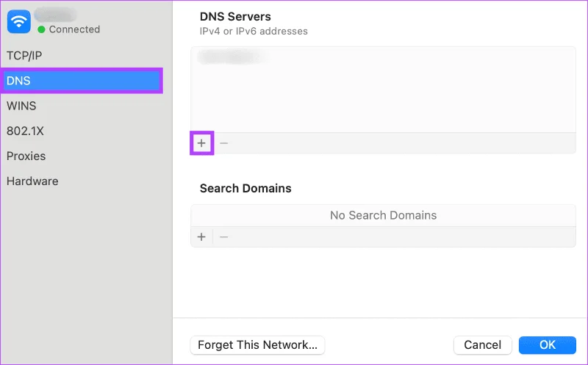This screenshot has height=365, width=588.
Task: Remove the selected search domain
Action: tap(224, 236)
